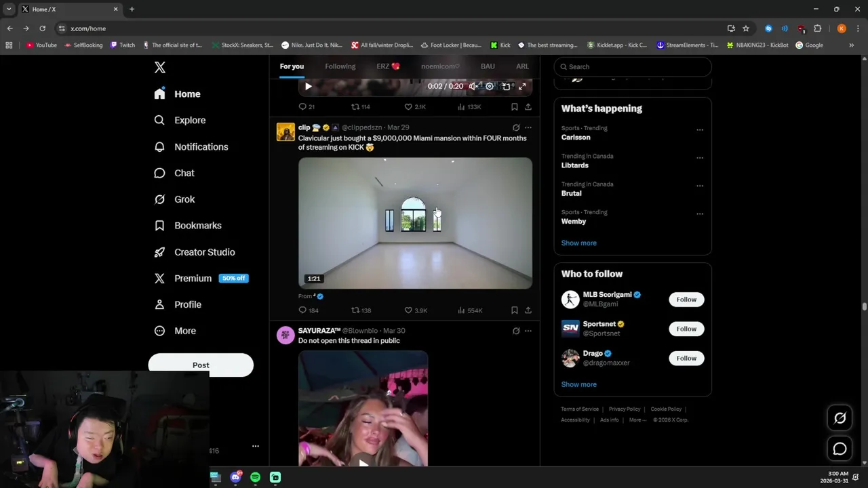
Task: Bookmark the clip Miami mansion post
Action: point(515,310)
